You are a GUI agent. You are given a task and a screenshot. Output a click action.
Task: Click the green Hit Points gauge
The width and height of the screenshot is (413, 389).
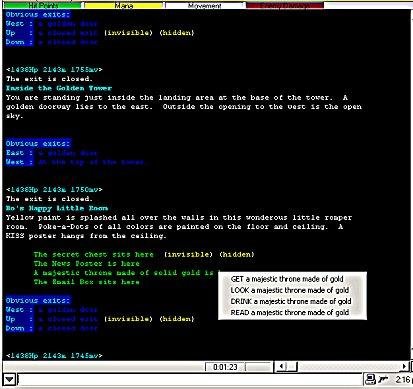pyautogui.click(x=43, y=5)
